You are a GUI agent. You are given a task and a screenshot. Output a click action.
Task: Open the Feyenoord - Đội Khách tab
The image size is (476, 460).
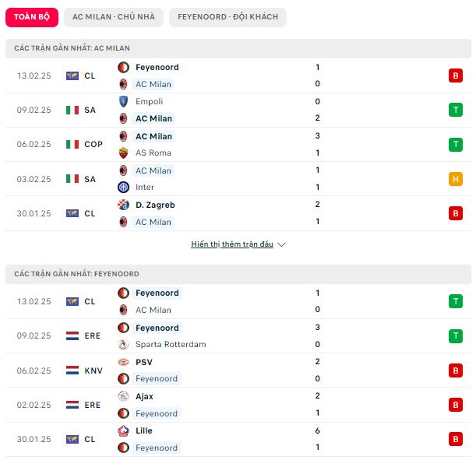tap(227, 17)
